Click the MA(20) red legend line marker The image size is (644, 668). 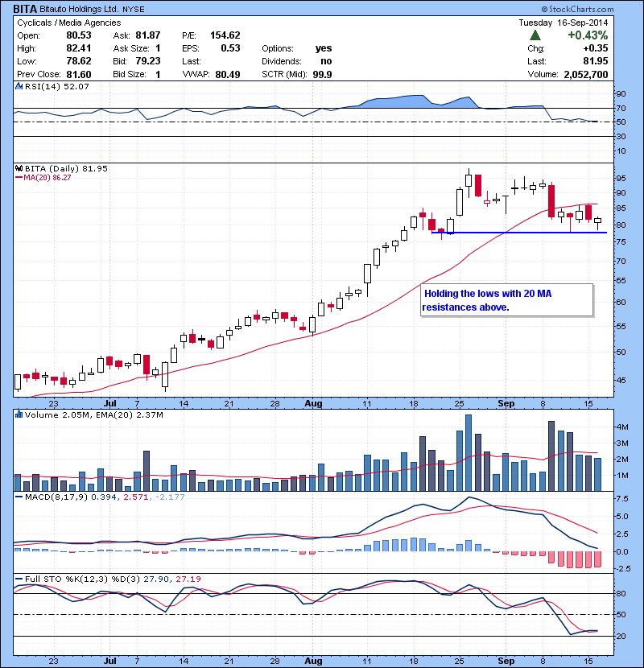(x=19, y=178)
